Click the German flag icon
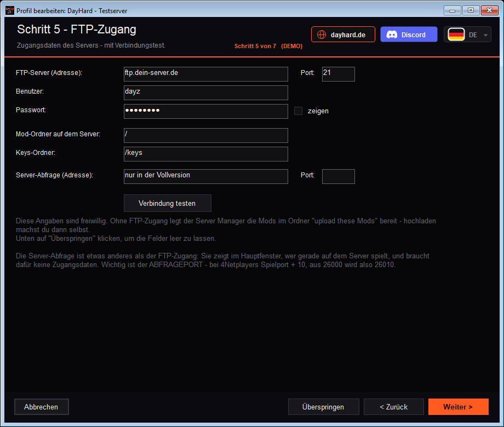 [x=456, y=34]
